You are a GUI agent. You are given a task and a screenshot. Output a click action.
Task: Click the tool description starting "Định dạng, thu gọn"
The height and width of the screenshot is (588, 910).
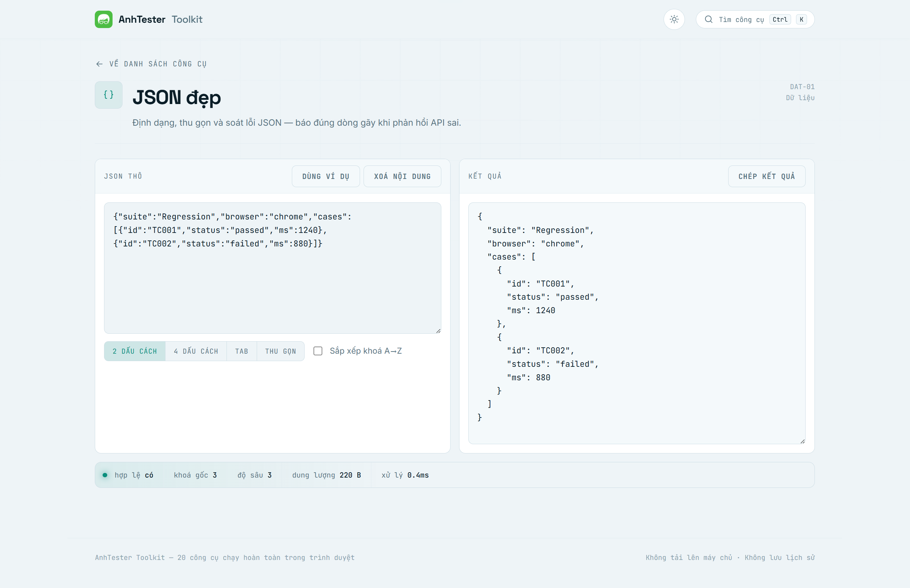click(x=296, y=123)
